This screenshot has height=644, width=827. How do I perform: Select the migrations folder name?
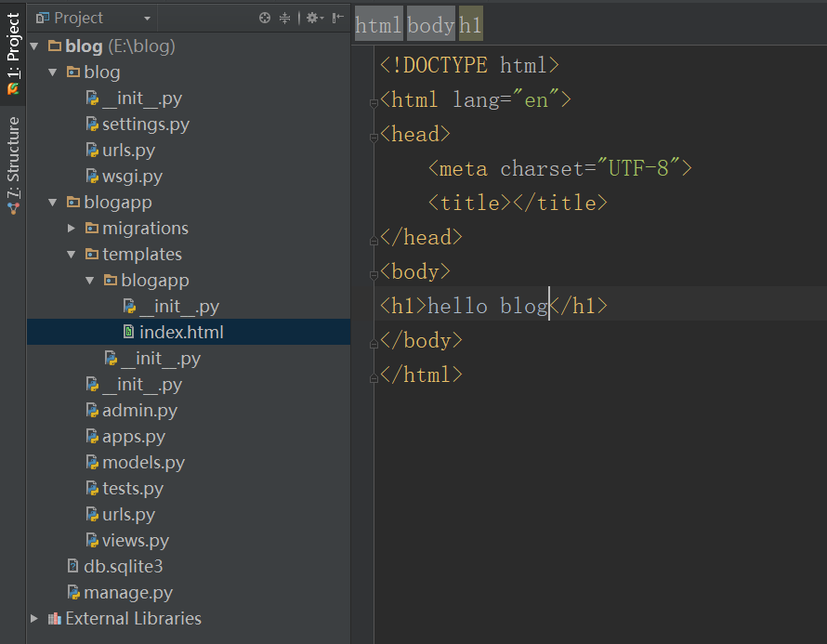tap(146, 229)
